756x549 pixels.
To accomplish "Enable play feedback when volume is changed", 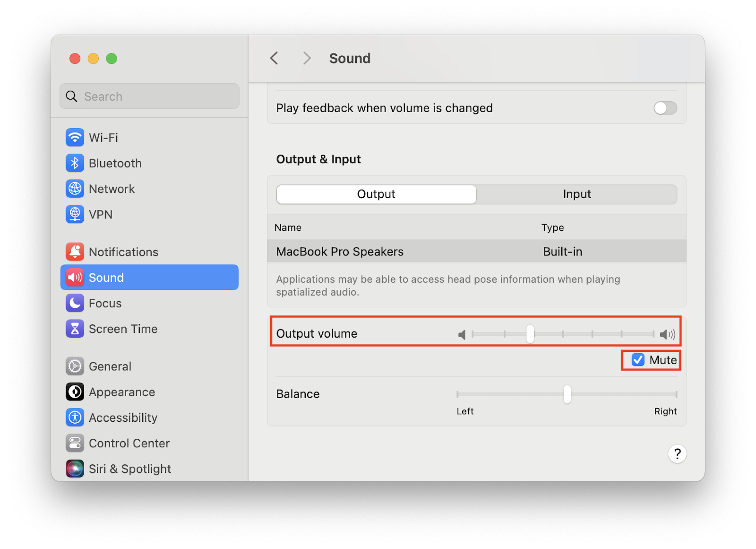I will click(x=665, y=108).
